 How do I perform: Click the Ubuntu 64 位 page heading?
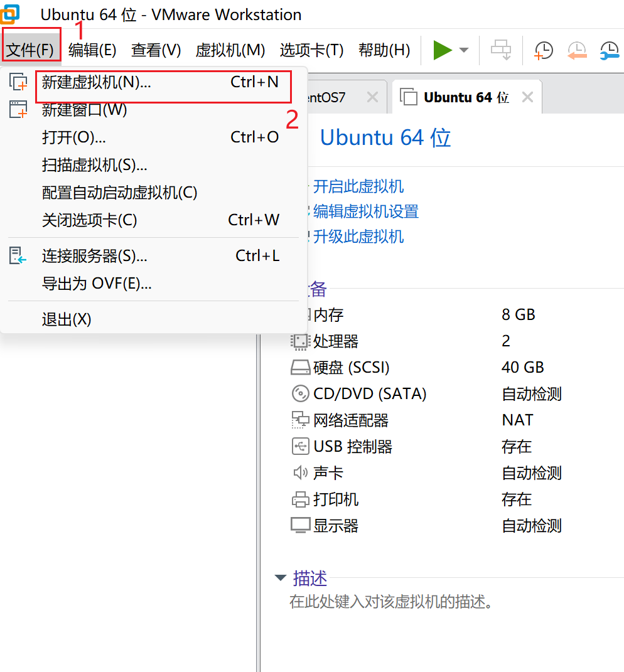(385, 137)
